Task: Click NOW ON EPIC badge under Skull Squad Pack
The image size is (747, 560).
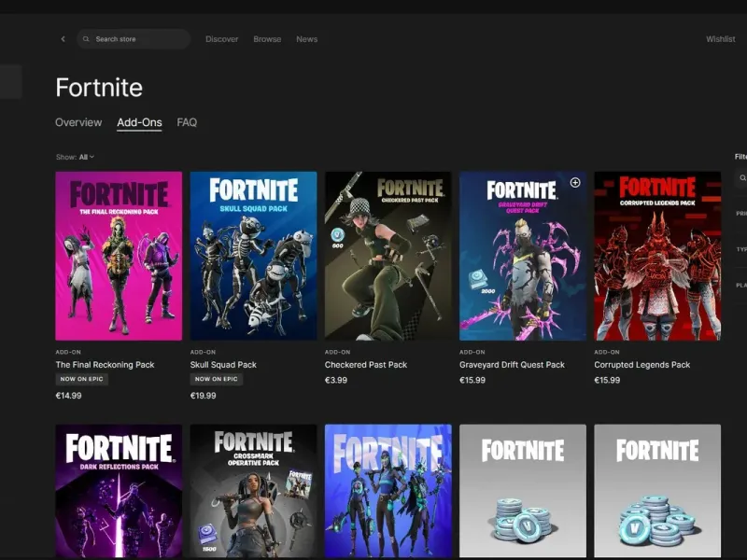Action: coord(217,379)
